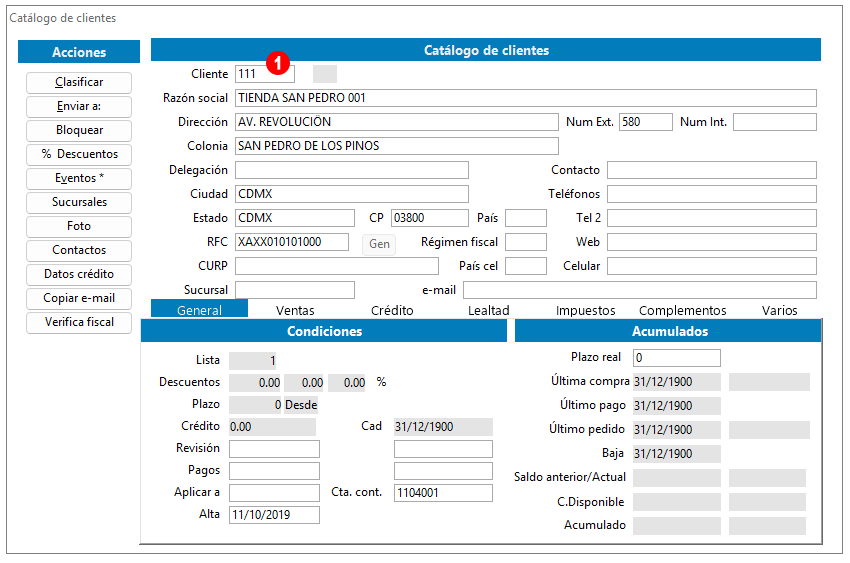Viewport: 850px width, 563px height.
Task: Switch to the Ventas tab
Action: tap(295, 310)
